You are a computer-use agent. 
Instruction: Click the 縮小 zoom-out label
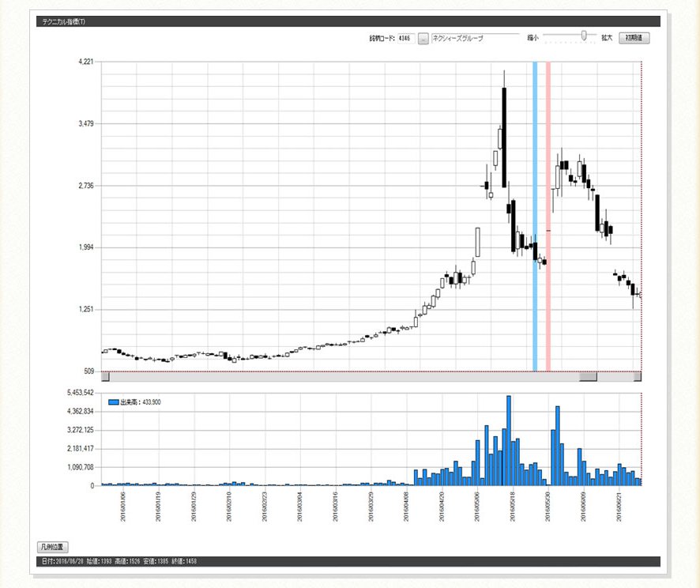tap(533, 38)
